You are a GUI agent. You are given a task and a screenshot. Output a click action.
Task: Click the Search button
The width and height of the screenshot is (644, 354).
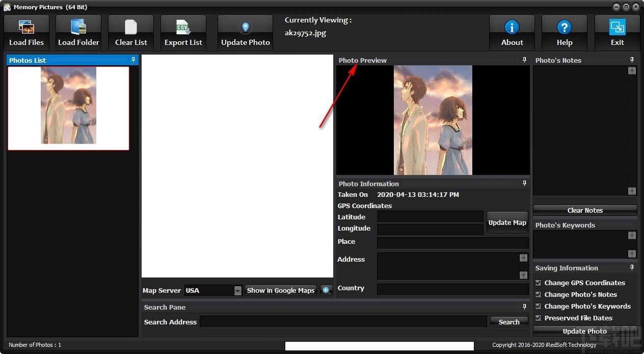point(509,322)
